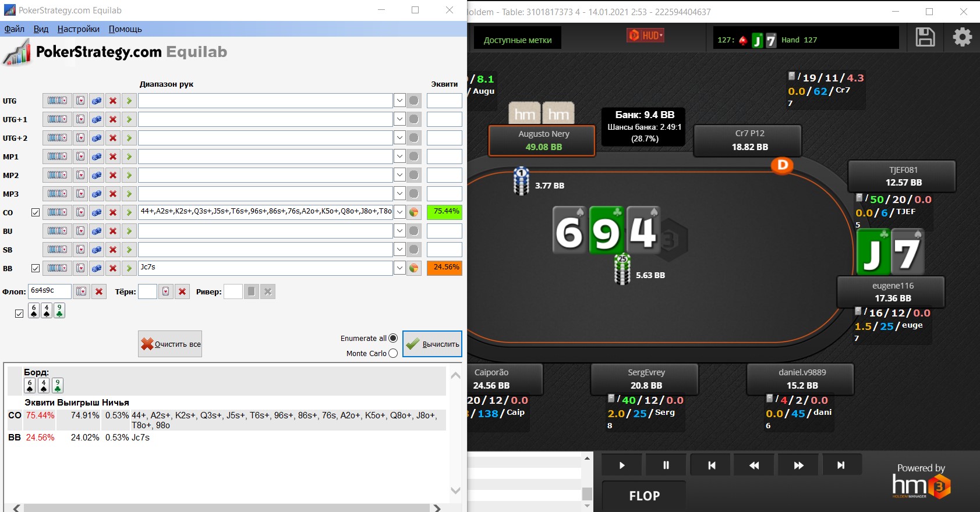980x512 pixels.
Task: Click flop input field 6s4s9c
Action: pyautogui.click(x=50, y=291)
